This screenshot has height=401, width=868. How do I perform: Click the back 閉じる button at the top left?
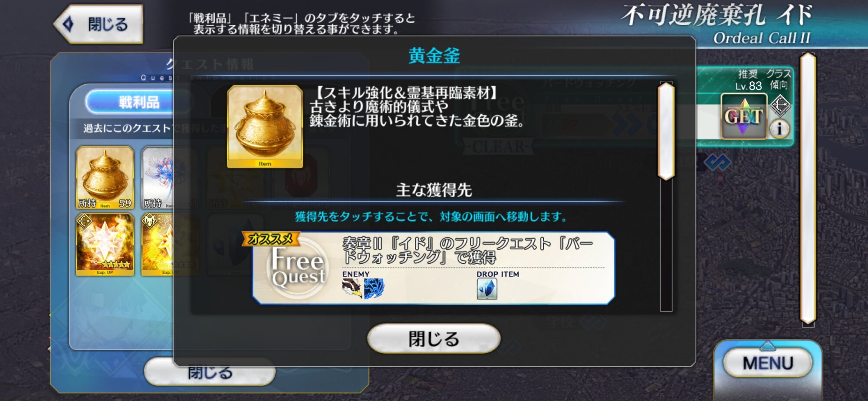tap(99, 24)
